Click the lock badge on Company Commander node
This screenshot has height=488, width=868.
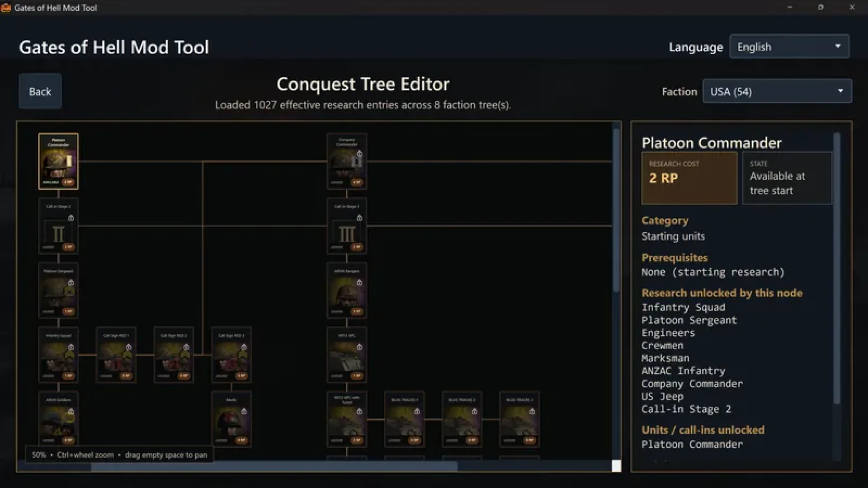point(359,154)
